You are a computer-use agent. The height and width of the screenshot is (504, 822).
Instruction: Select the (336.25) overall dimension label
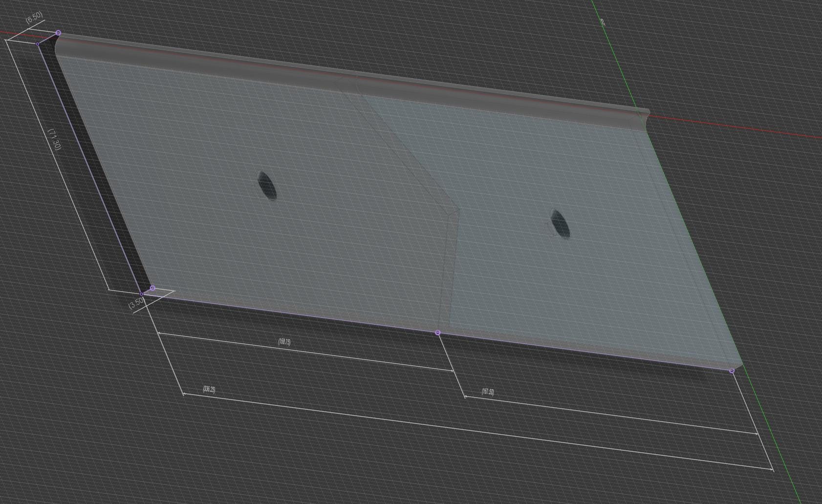pos(209,389)
